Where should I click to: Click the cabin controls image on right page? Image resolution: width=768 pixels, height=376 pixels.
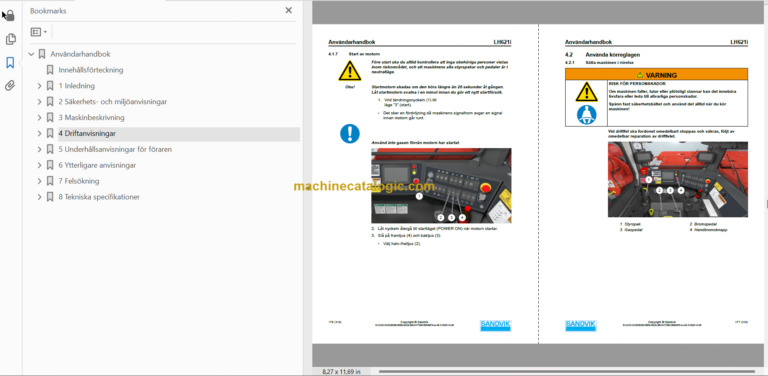[x=678, y=179]
